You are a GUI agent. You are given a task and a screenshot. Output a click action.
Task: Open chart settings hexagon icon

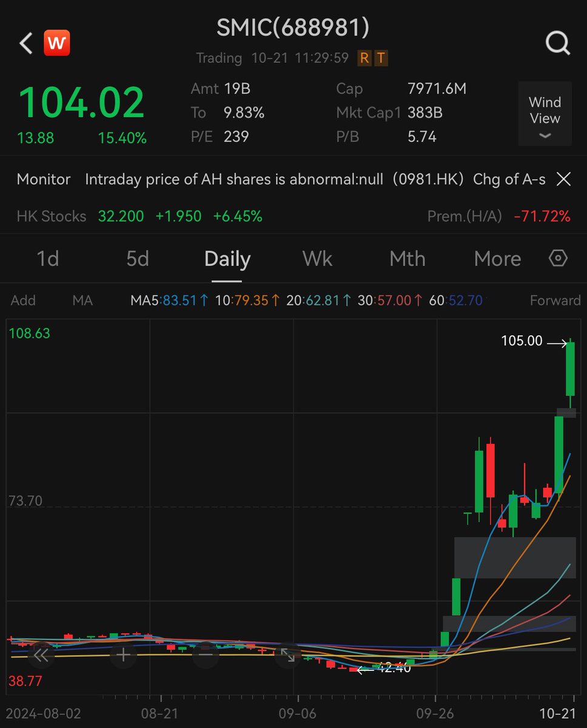(x=558, y=258)
